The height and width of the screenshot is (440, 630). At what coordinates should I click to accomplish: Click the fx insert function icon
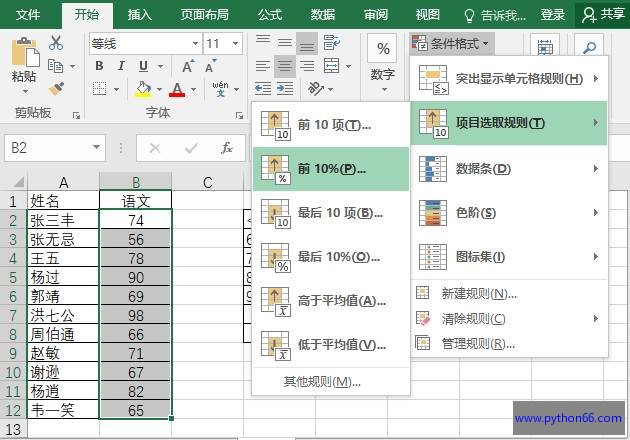tap(227, 148)
